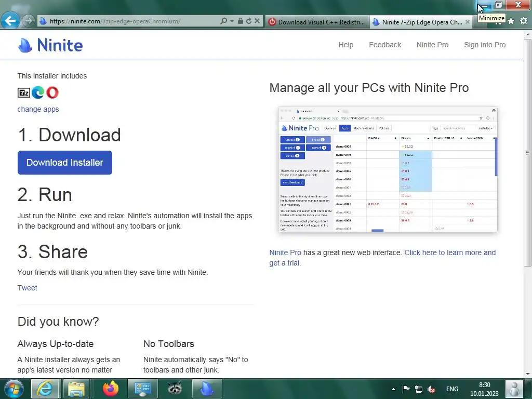Click the Ninite taskbar icon
Viewport: 532px width, 399px height.
(x=207, y=389)
